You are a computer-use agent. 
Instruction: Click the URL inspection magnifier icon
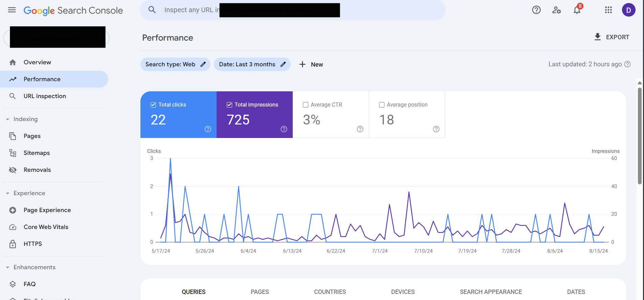point(13,96)
